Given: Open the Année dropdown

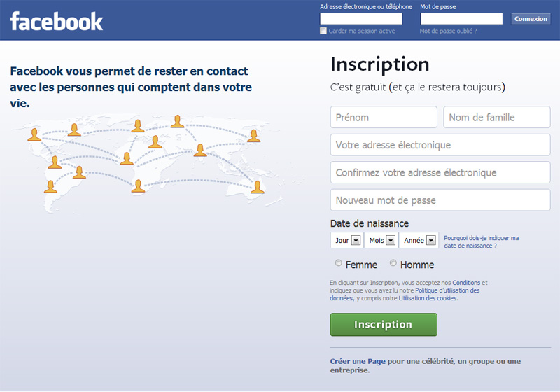Looking at the screenshot, I should (x=419, y=240).
